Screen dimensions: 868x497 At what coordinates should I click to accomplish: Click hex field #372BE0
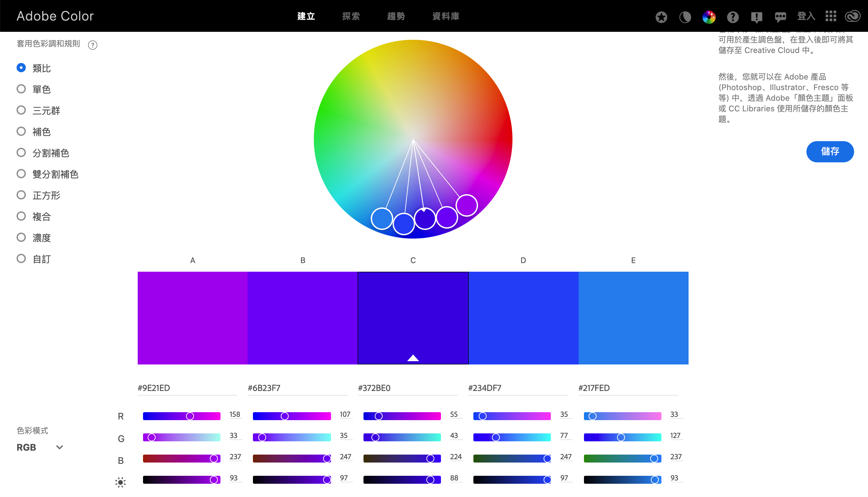[407, 388]
